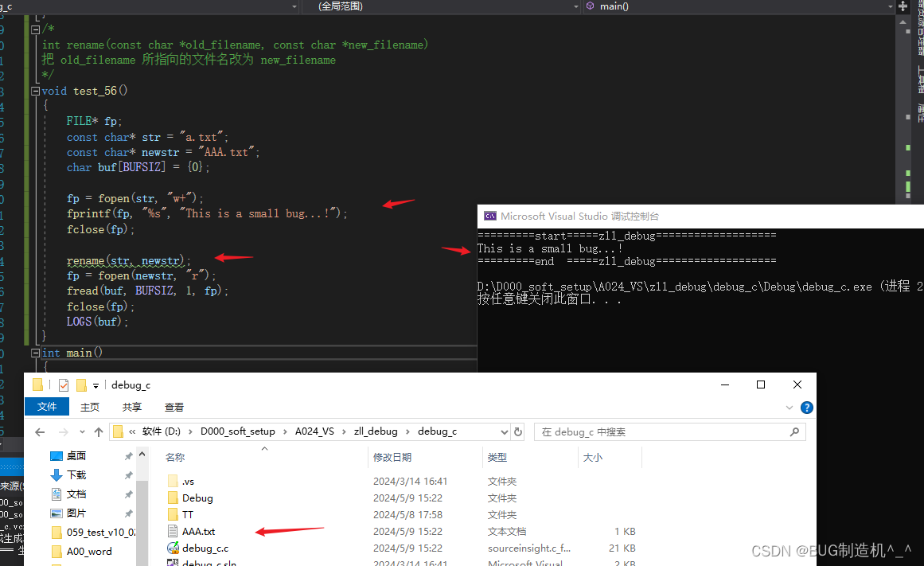Image resolution: width=924 pixels, height=566 pixels.
Task: Sort files by 类型 column
Action: pos(497,458)
